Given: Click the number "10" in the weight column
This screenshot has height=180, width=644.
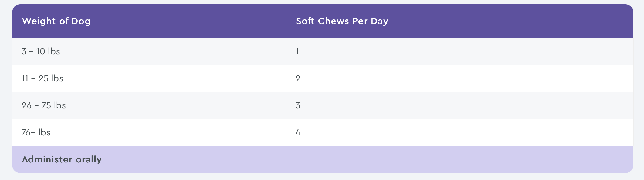Looking at the screenshot, I should (40, 51).
